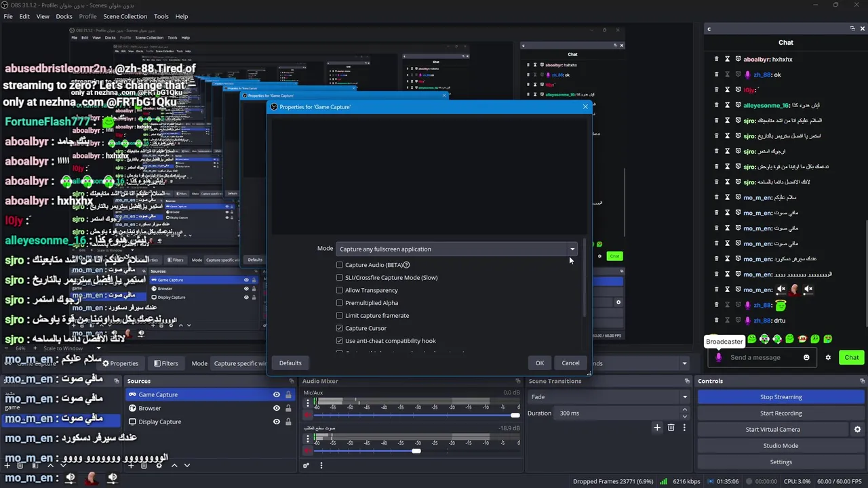Float the Controls dock with its header icon
The width and height of the screenshot is (868, 488).
(862, 381)
